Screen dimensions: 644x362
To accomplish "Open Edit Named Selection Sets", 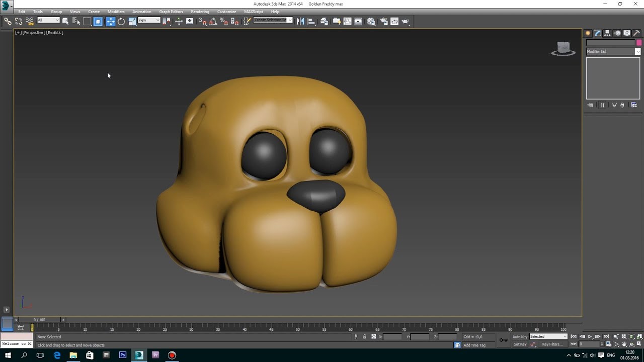I will click(x=247, y=21).
